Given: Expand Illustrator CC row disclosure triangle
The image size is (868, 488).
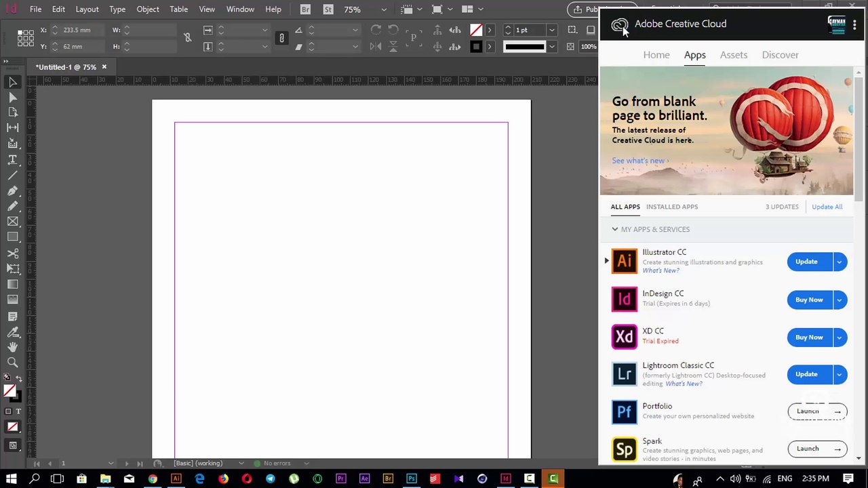Looking at the screenshot, I should click(607, 261).
